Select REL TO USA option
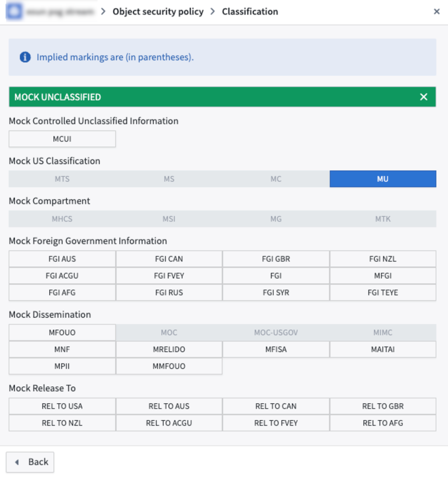 point(62,406)
